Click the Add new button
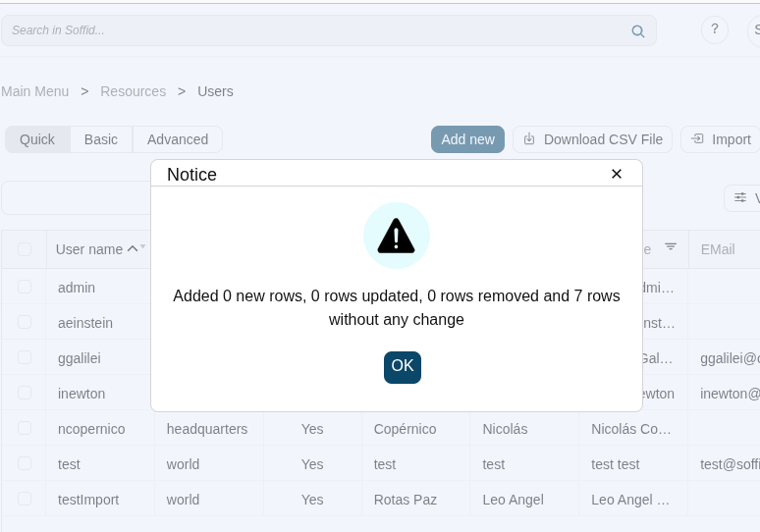Screen dimensions: 760x532 point(467,139)
